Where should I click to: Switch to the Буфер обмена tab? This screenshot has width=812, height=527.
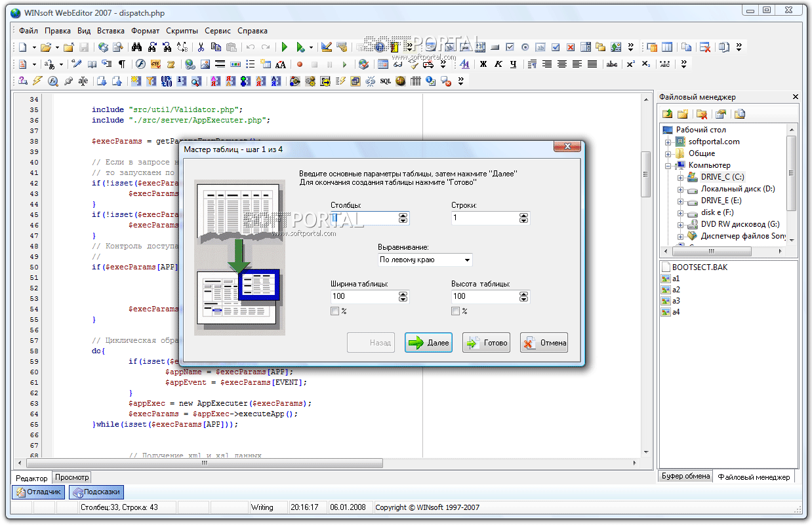click(685, 477)
